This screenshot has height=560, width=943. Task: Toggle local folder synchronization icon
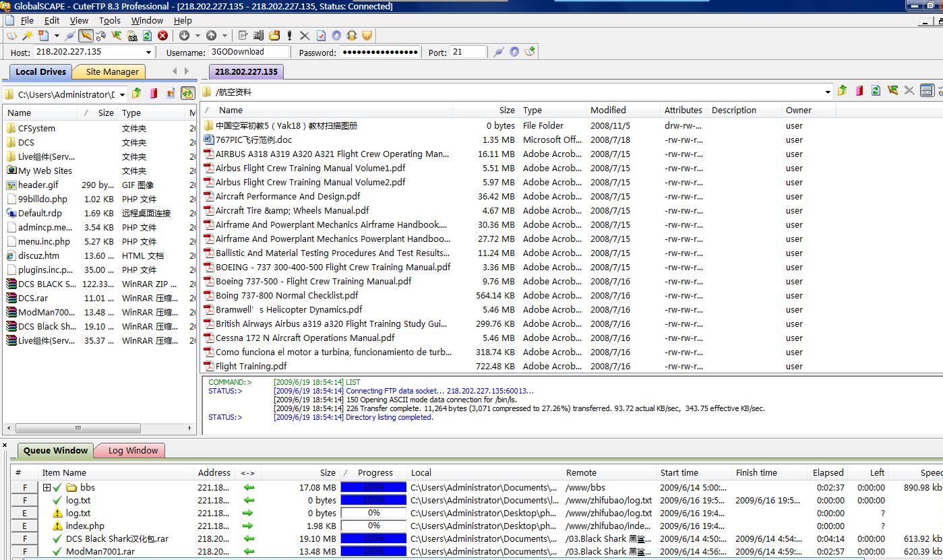(187, 94)
